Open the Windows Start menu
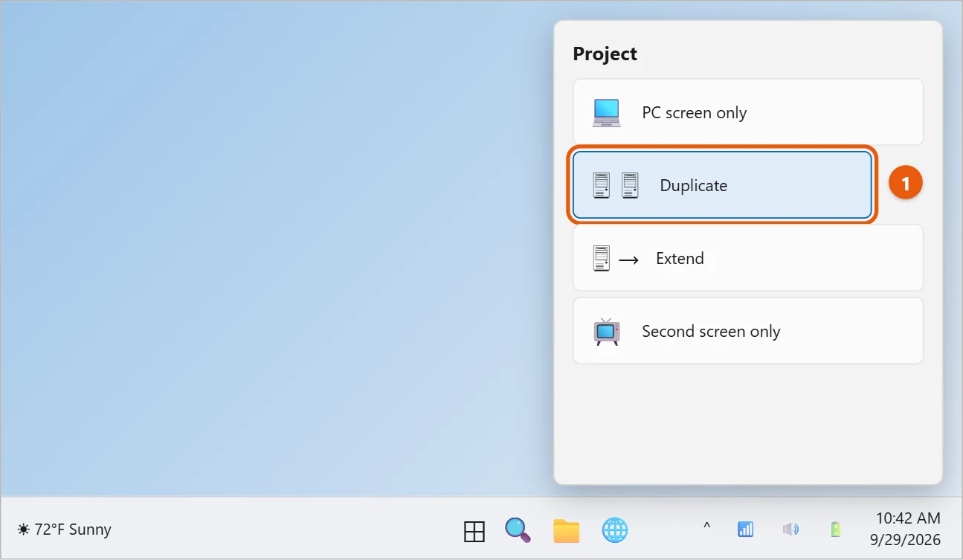963x560 pixels. 474,531
